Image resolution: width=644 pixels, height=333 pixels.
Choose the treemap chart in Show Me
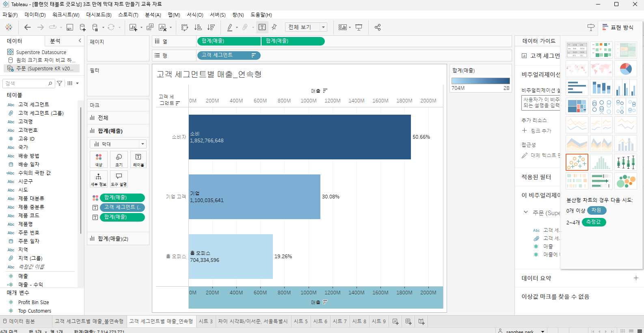(x=577, y=106)
